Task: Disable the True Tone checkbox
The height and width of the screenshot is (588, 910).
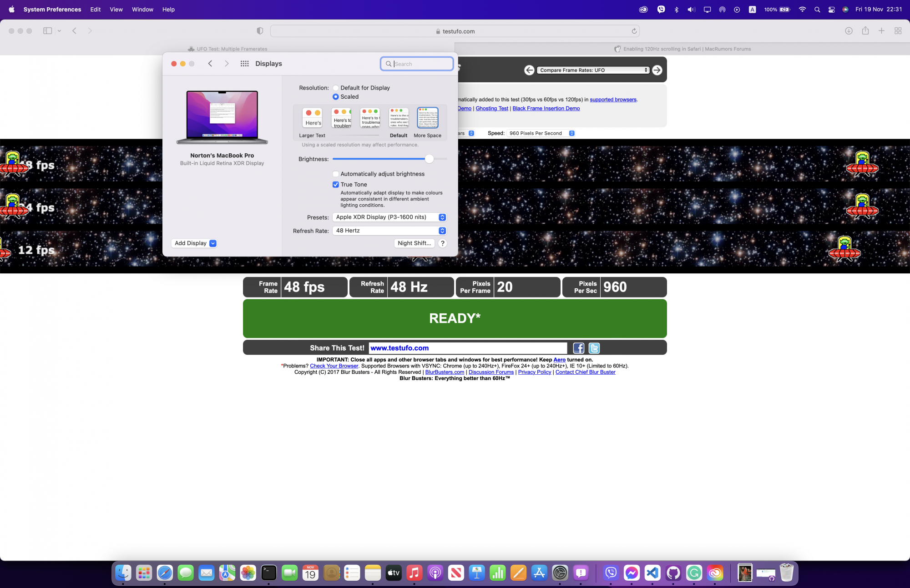Action: 336,185
